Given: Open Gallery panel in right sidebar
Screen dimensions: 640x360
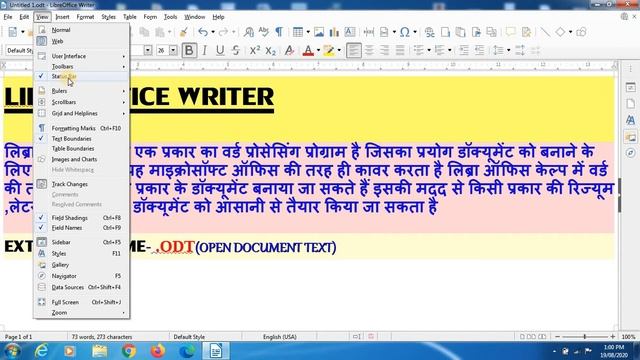Looking at the screenshot, I should pos(631,137).
